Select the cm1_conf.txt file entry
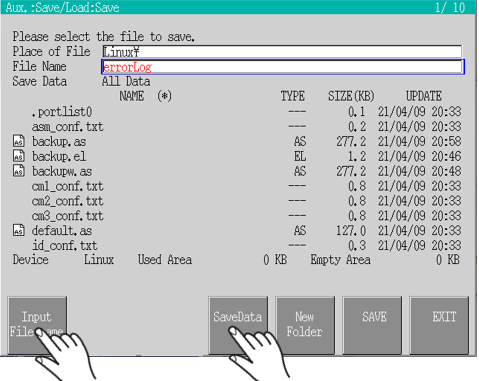This screenshot has width=479, height=381. coord(237,186)
